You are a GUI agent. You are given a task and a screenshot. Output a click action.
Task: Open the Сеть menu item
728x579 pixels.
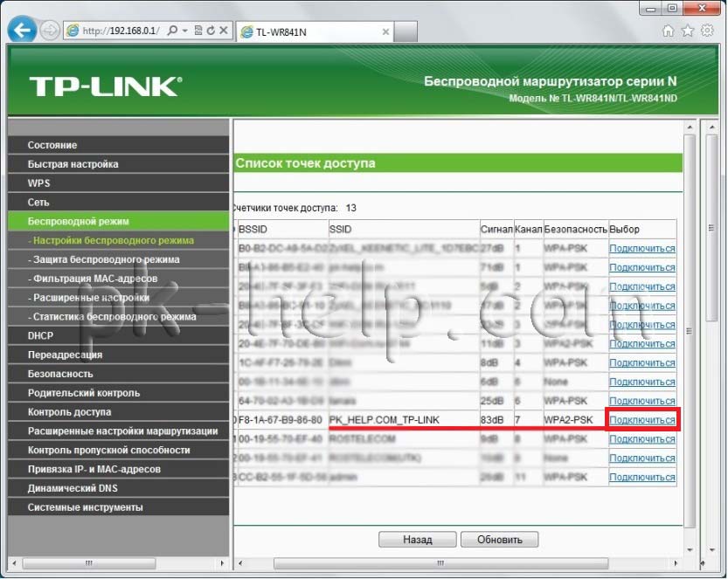point(118,203)
